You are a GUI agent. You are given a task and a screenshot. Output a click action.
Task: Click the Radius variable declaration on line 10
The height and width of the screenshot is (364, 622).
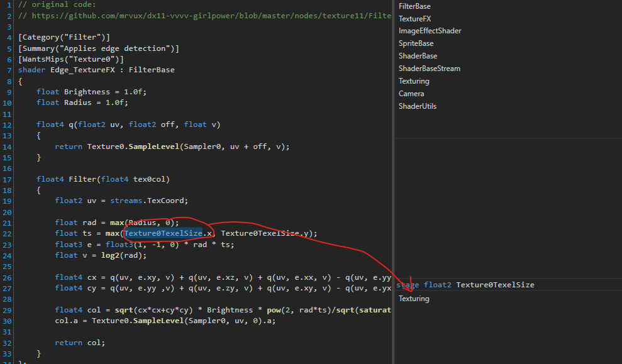[x=82, y=102]
